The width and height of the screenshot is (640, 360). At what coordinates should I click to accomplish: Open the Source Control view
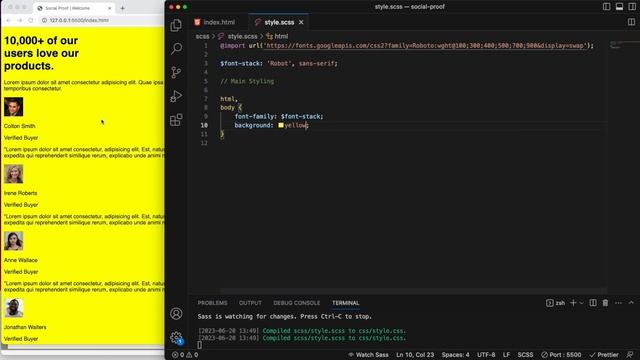pyautogui.click(x=176, y=72)
